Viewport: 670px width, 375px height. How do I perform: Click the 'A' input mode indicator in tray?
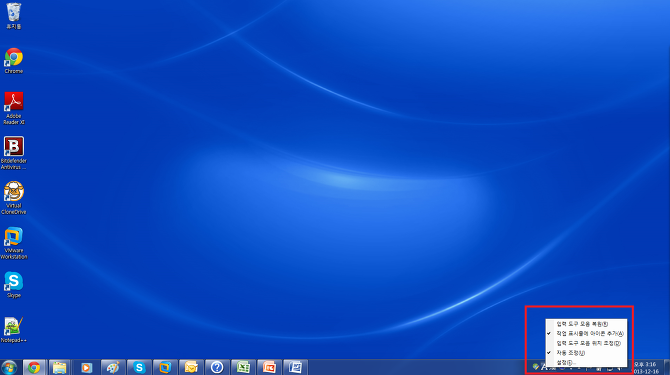(x=544, y=367)
